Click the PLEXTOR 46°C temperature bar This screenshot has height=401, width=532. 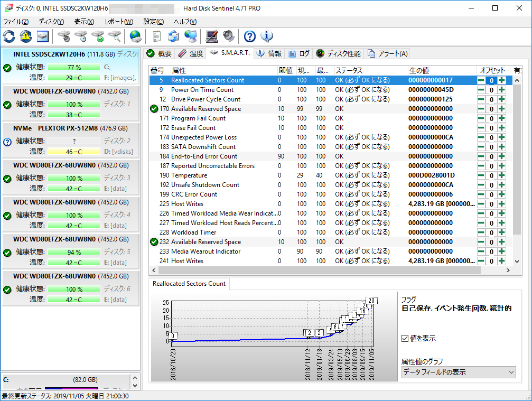(74, 152)
